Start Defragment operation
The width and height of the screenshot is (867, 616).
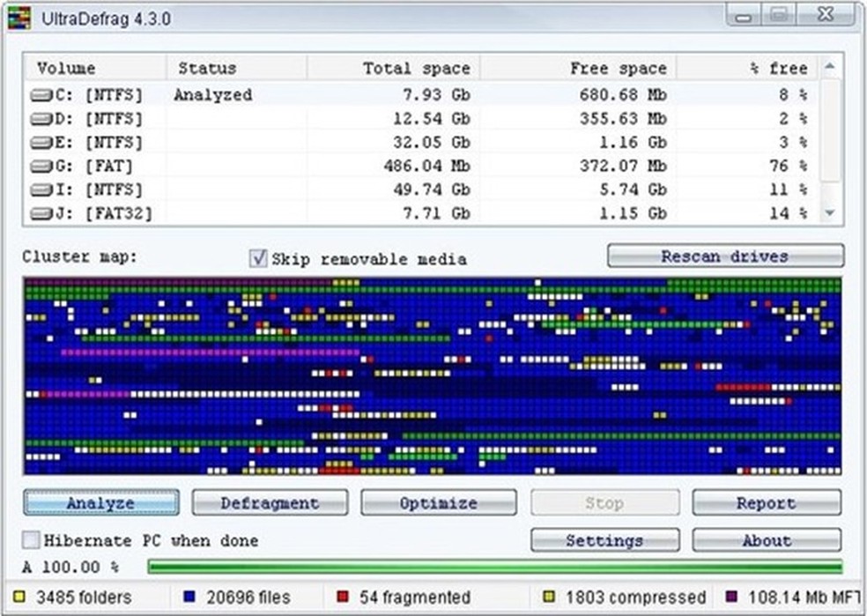click(x=270, y=502)
